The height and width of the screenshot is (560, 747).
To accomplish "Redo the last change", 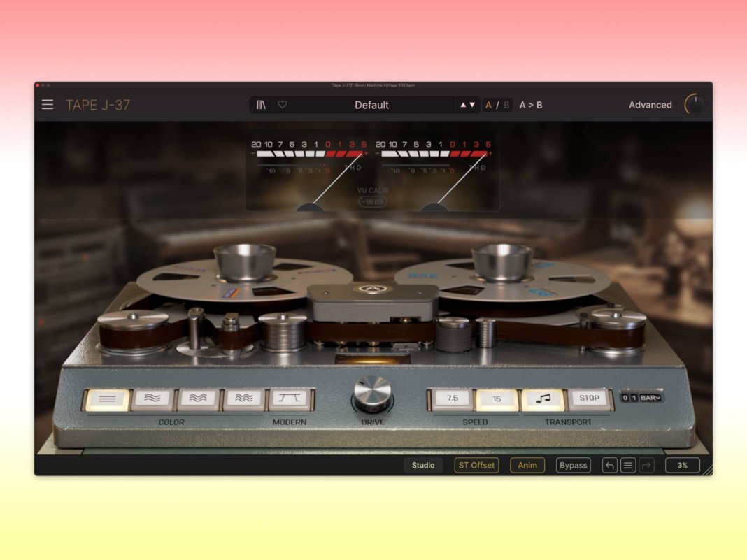I will point(646,465).
